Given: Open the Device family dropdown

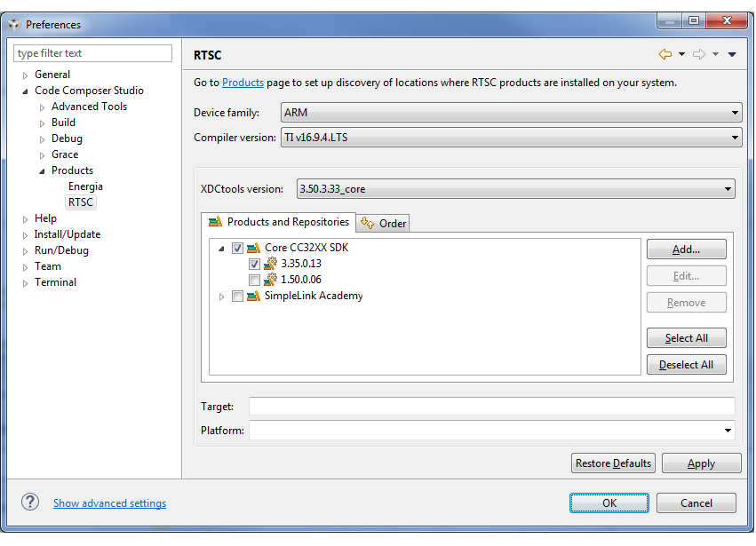Looking at the screenshot, I should click(x=511, y=113).
